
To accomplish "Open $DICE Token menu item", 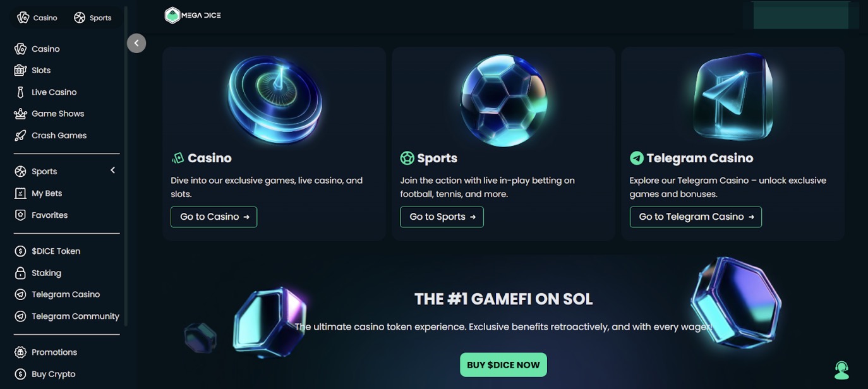I will (56, 251).
